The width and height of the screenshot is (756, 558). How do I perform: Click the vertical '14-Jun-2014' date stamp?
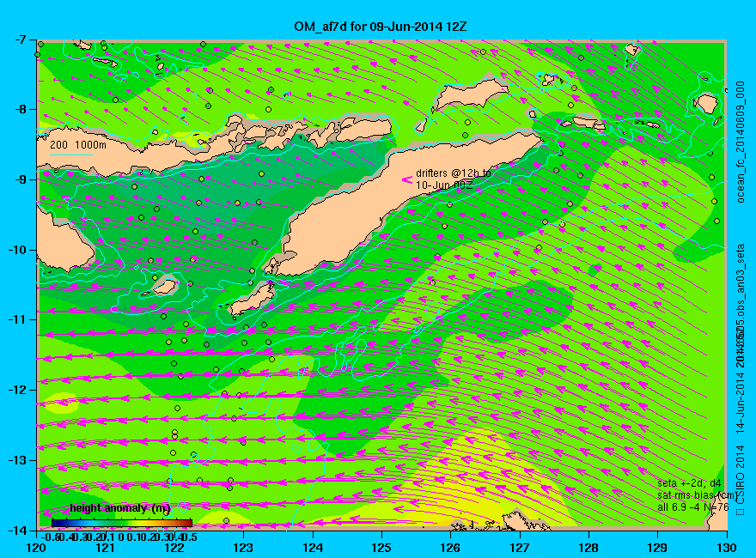[740, 399]
